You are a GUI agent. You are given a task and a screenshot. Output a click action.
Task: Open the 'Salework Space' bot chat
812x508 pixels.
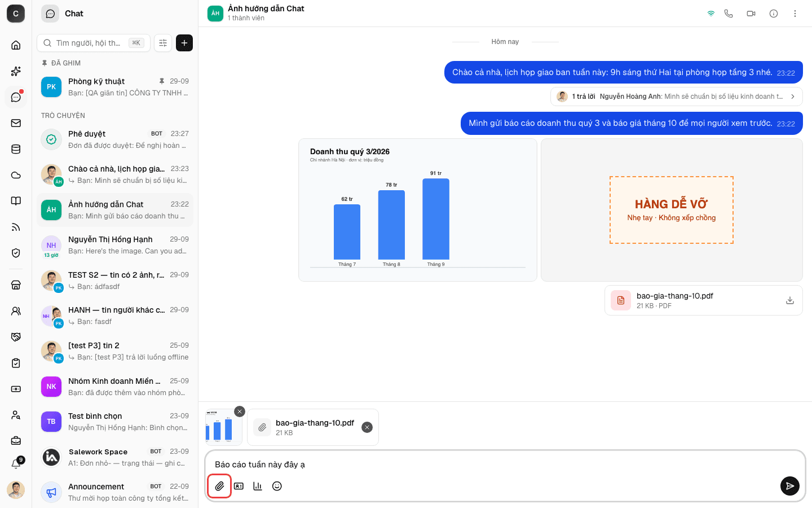[115, 457]
